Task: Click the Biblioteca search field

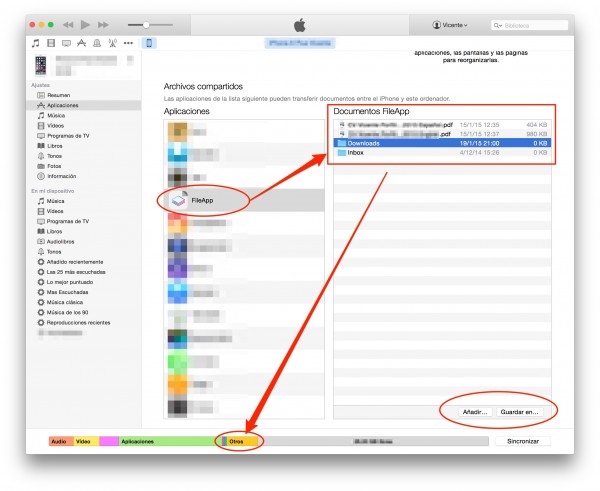Action: [x=530, y=26]
